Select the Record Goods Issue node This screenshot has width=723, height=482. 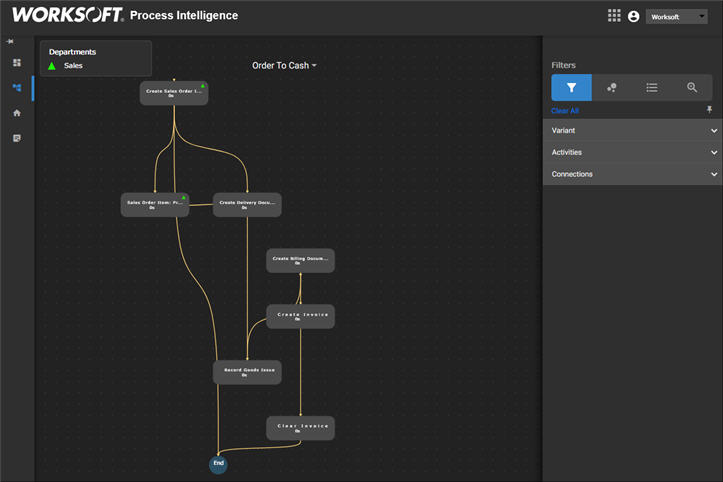coord(247,372)
